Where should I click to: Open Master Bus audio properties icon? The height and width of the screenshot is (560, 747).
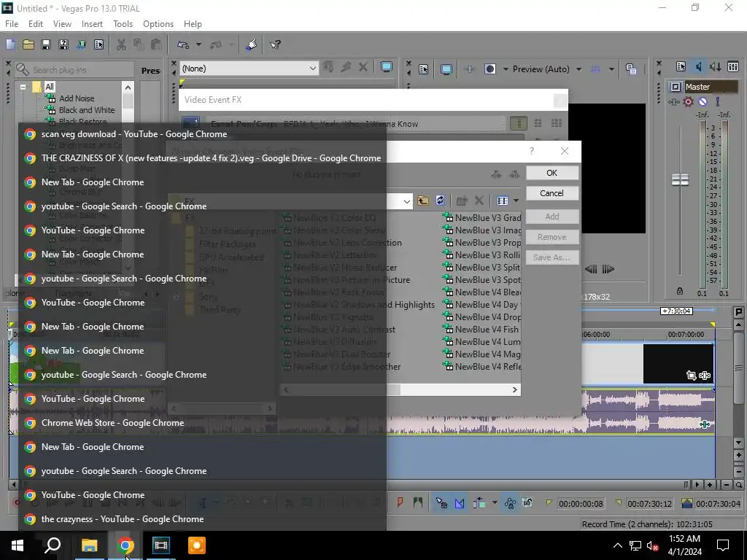(681, 66)
